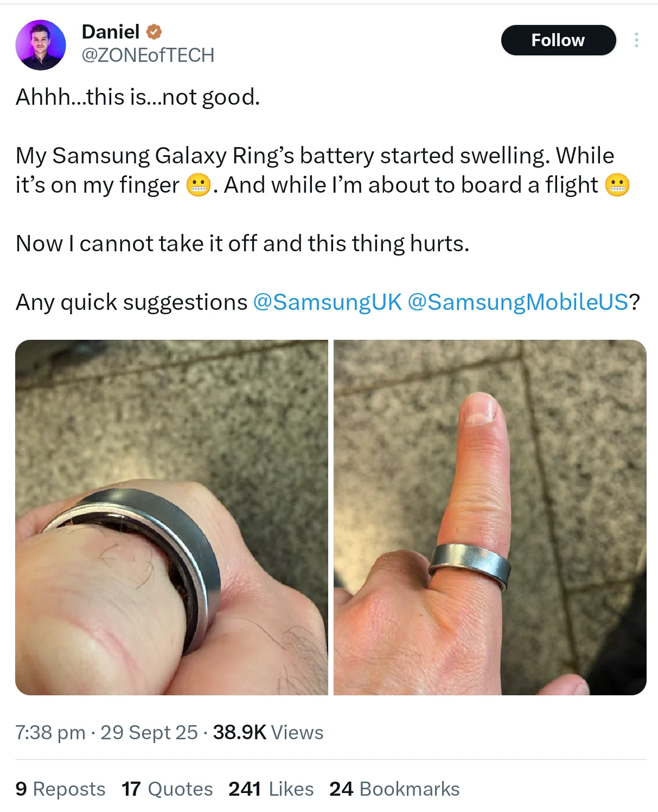Click the 24 Bookmarks count
The image size is (658, 812).
(x=394, y=789)
